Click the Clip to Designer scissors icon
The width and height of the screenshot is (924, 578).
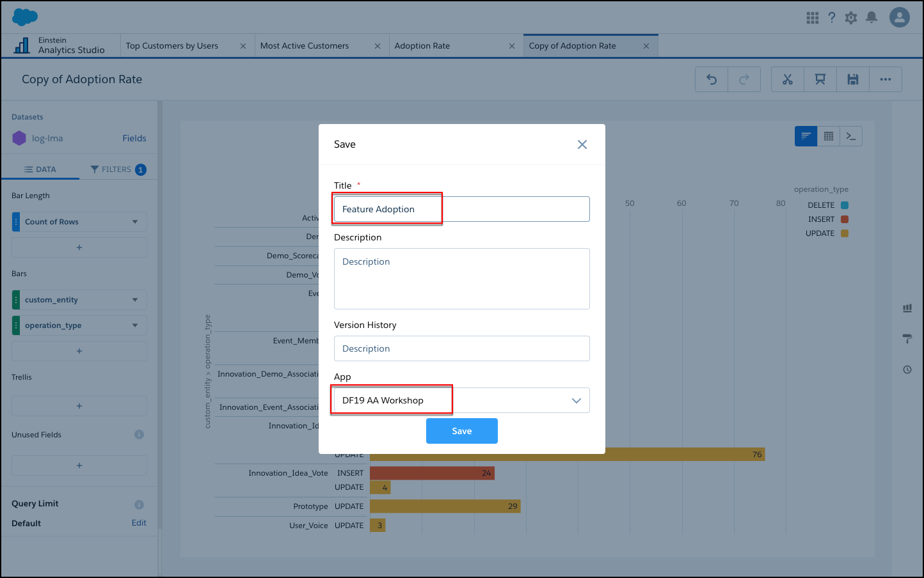[788, 79]
